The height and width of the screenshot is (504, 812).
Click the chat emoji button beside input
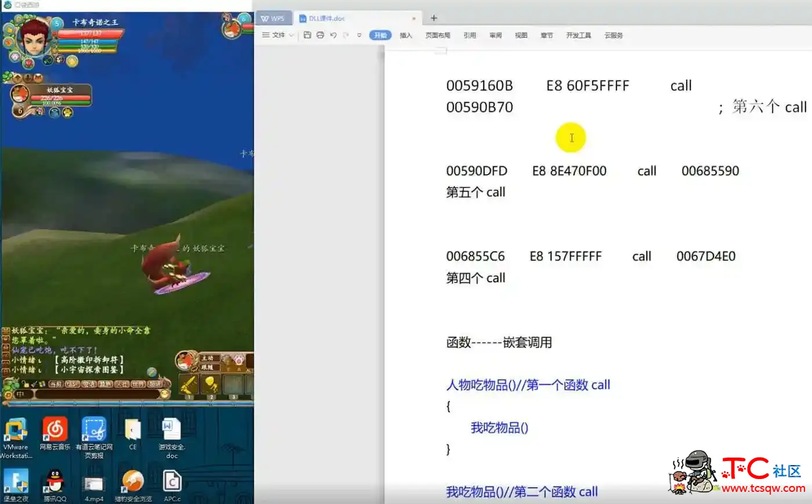coord(165,394)
